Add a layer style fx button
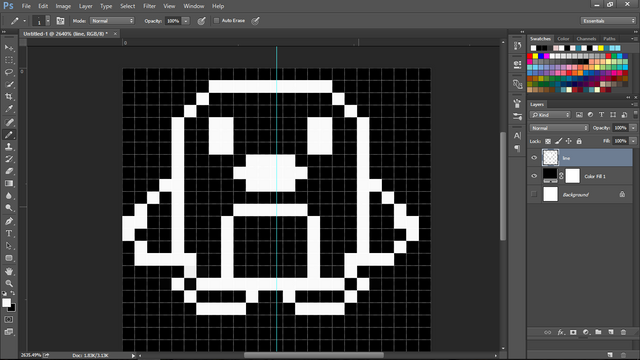 coord(561,332)
